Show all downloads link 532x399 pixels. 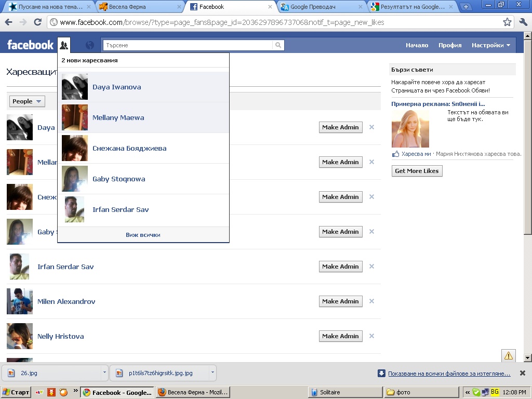tap(449, 374)
